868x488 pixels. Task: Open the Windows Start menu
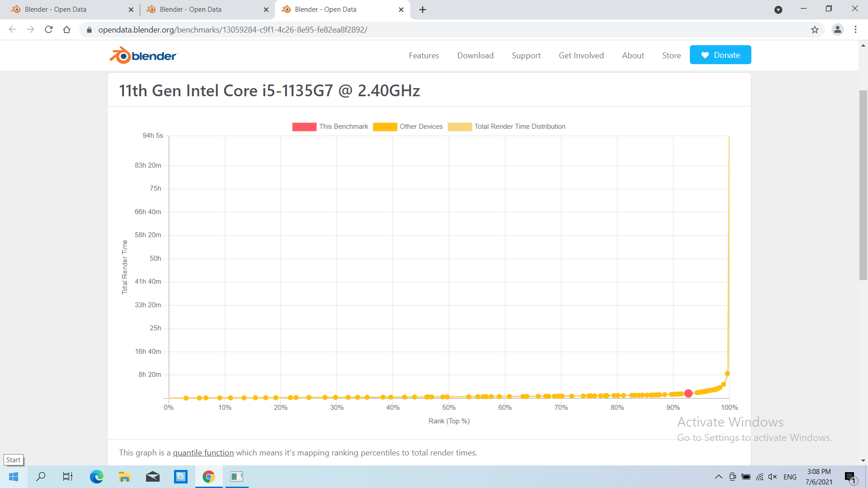click(14, 477)
